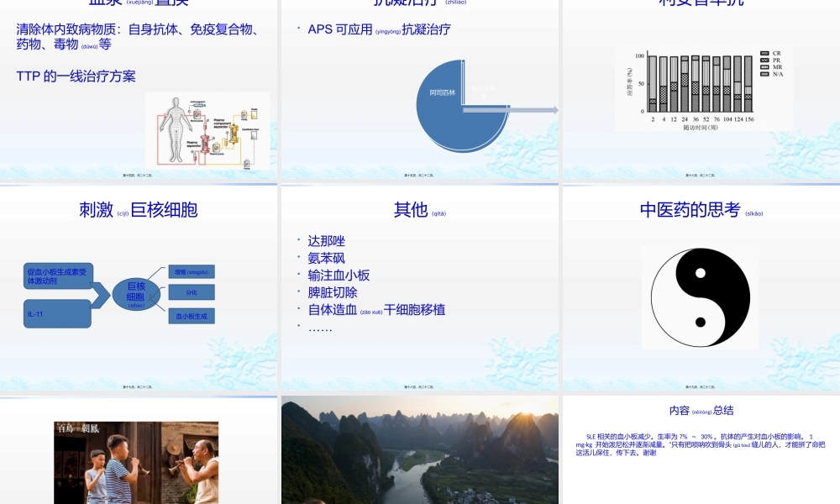Image resolution: width=840 pixels, height=504 pixels.
Task: Select the 巨核细胞 ellipse in the flowchart
Action: (134, 294)
